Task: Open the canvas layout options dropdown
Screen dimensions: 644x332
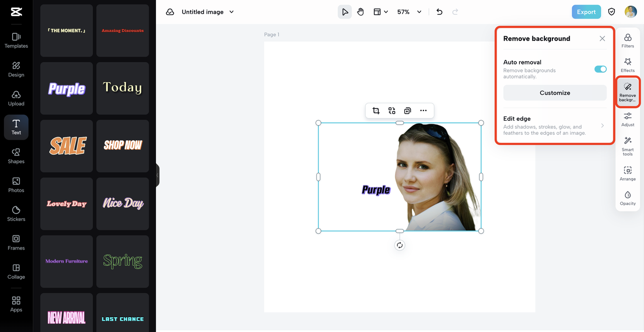Action: [380, 12]
